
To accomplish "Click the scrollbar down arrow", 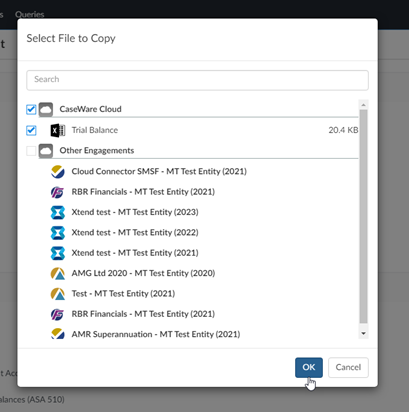I will click(x=363, y=333).
